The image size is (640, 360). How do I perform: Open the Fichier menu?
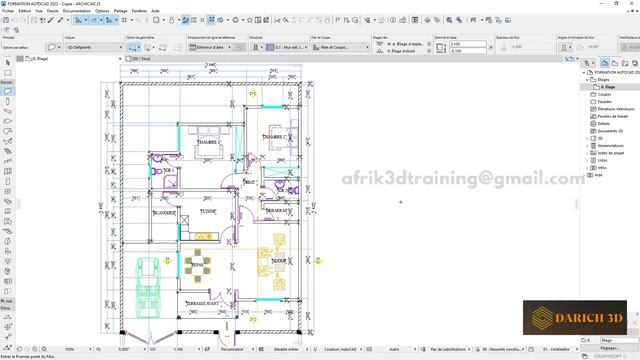click(8, 11)
